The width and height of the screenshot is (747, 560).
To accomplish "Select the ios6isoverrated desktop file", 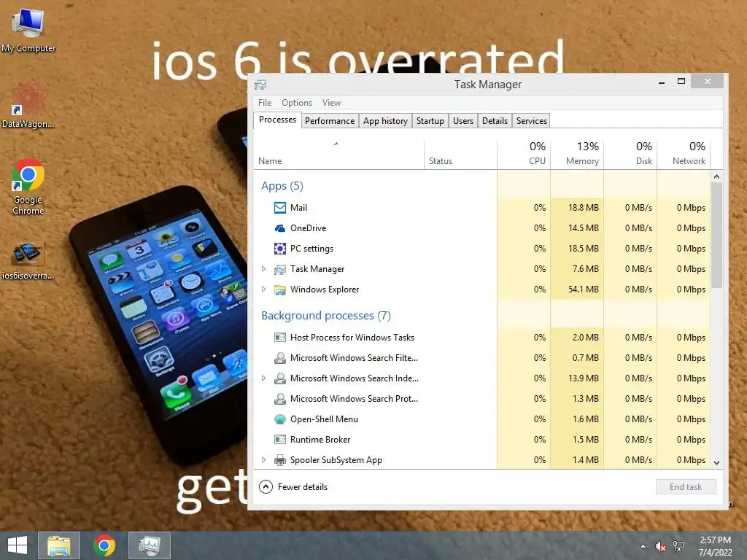I will point(28,261).
